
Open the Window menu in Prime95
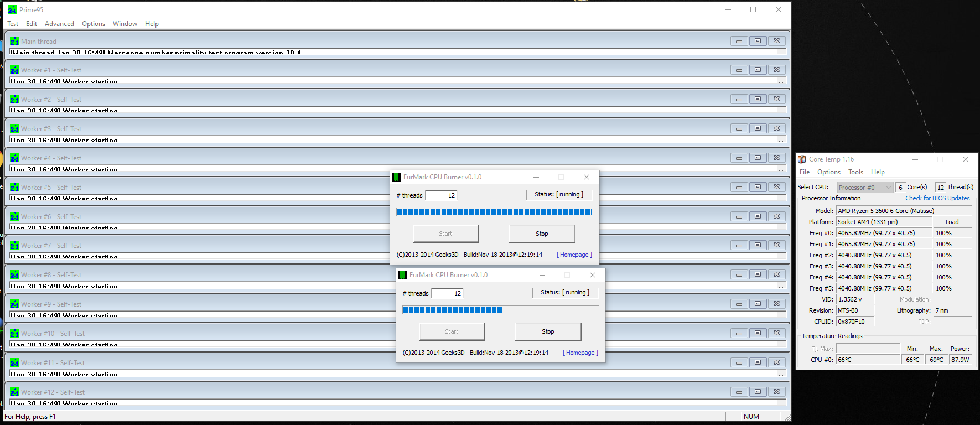click(x=125, y=24)
